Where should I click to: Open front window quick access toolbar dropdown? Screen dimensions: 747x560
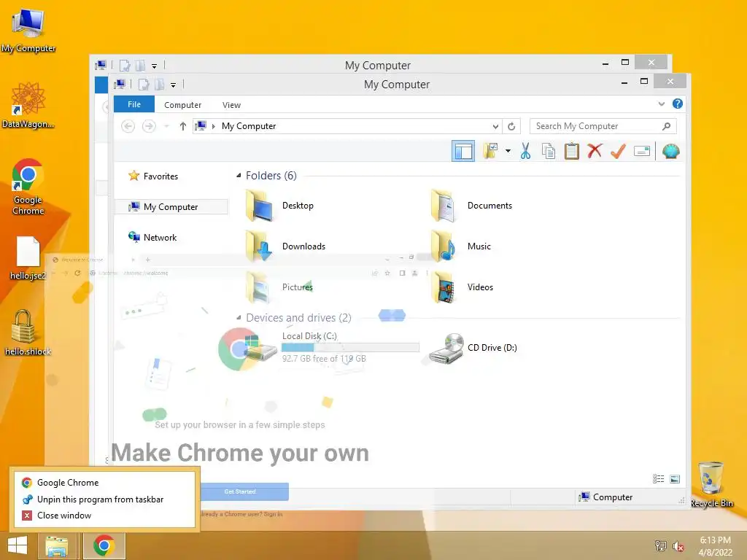pyautogui.click(x=174, y=85)
